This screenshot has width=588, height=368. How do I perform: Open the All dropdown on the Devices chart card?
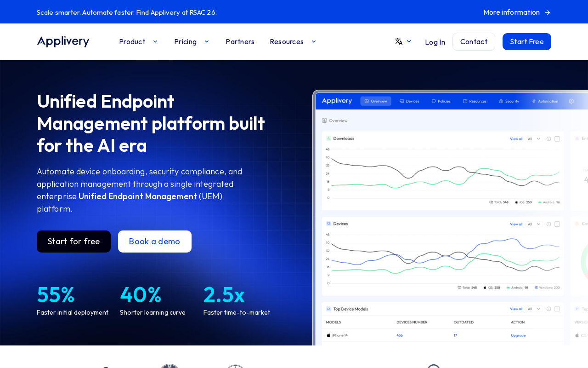click(535, 224)
